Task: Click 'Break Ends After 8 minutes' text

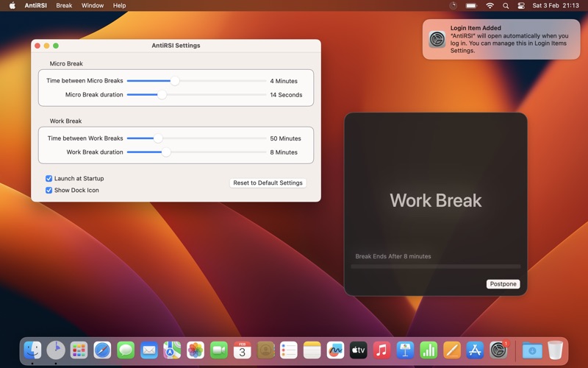Action: [393, 256]
